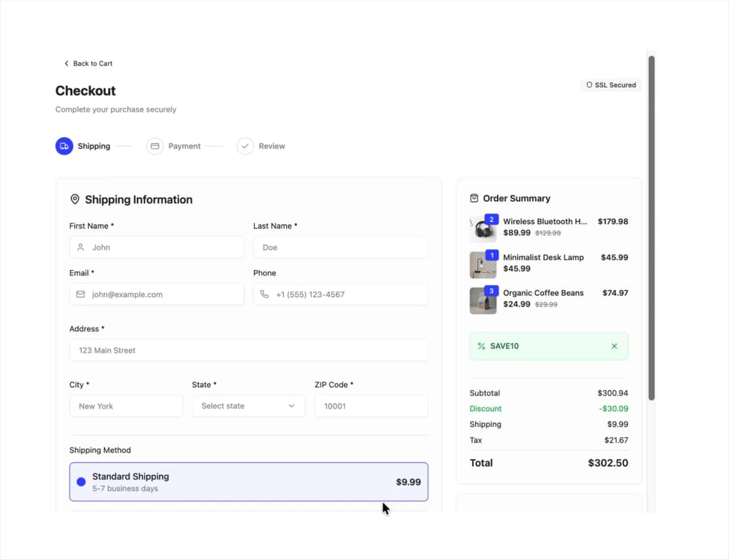Open the Payment step label
Screen dimensions: 729x560
coord(184,146)
